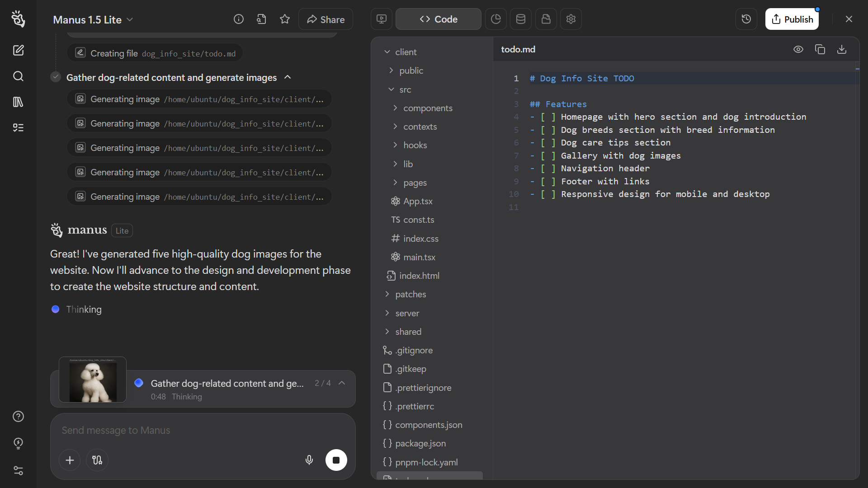Open search in the left sidebar
This screenshot has width=868, height=488.
tap(18, 76)
